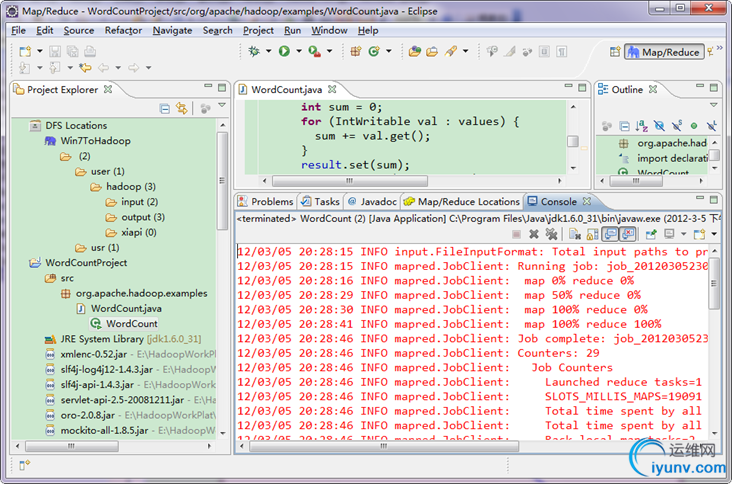Toggle Link with Editor in Project Explorer
This screenshot has width=732, height=484.
point(182,108)
